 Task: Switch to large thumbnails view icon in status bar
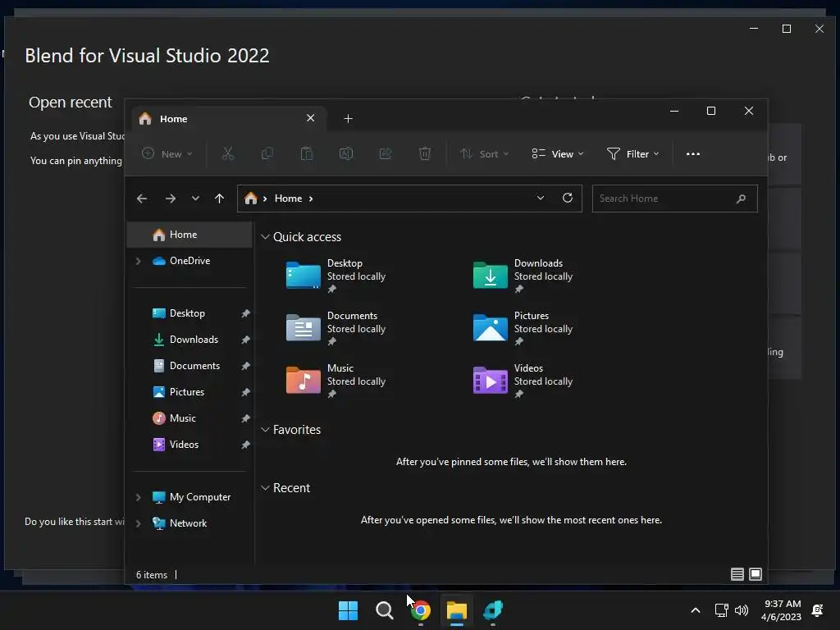tap(756, 574)
